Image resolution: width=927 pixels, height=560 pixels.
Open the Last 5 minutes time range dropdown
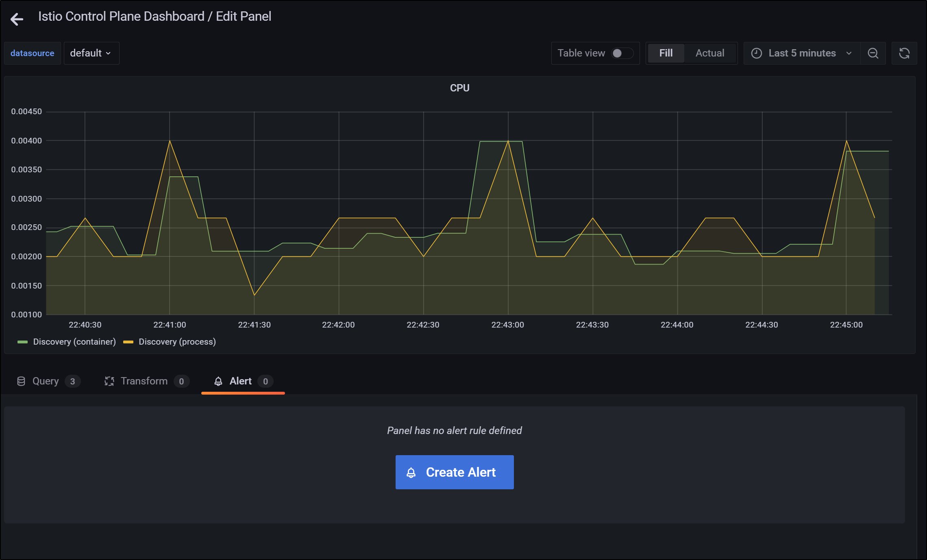tap(802, 53)
